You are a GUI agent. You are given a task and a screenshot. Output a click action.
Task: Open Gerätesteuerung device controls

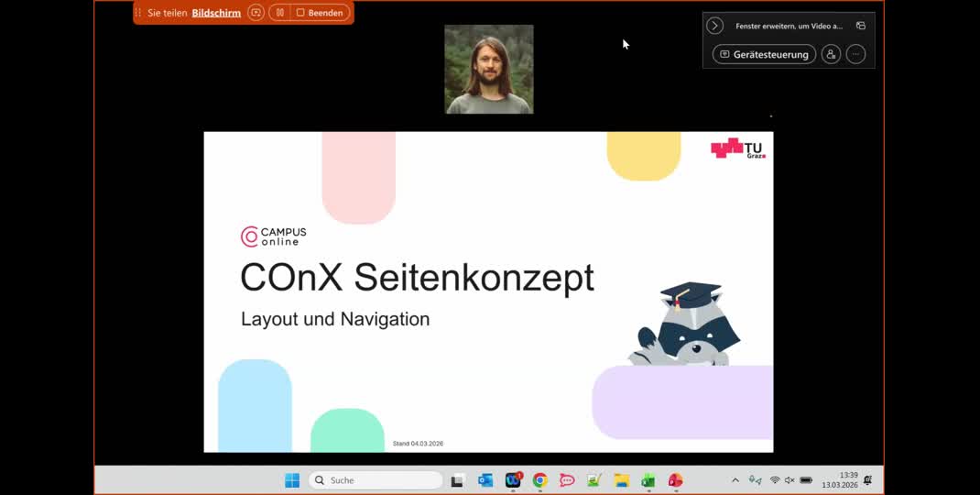(764, 54)
